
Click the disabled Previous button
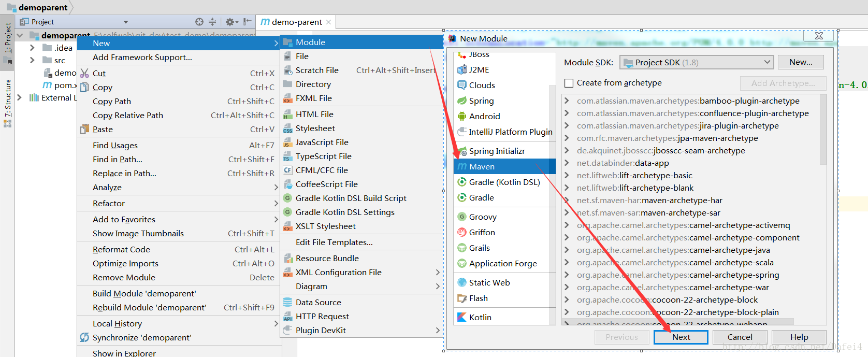[622, 337]
